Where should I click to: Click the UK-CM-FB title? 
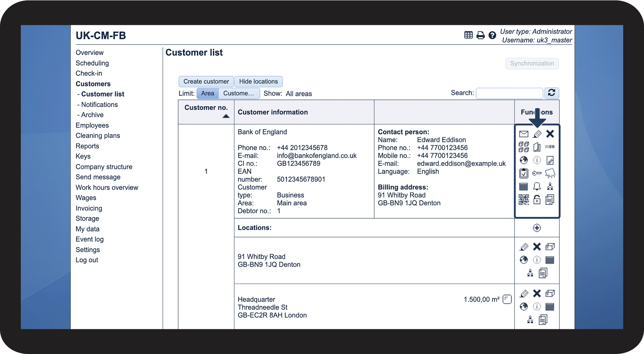tap(101, 36)
